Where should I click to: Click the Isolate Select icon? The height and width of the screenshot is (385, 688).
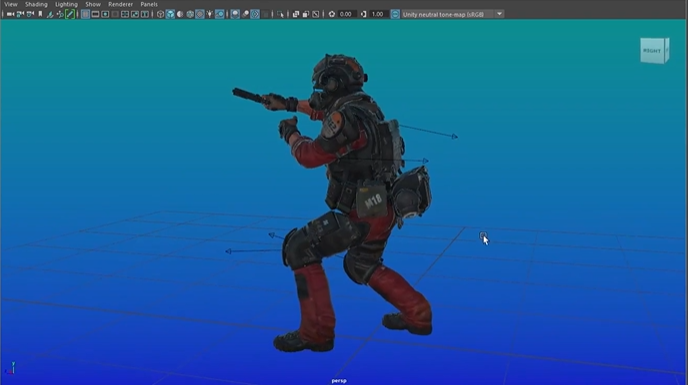tap(280, 14)
